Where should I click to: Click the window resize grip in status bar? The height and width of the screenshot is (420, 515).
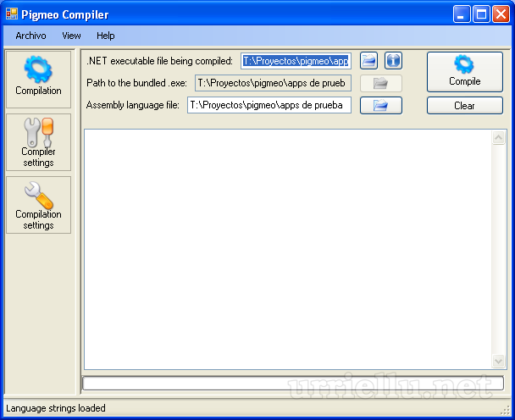[505, 411]
